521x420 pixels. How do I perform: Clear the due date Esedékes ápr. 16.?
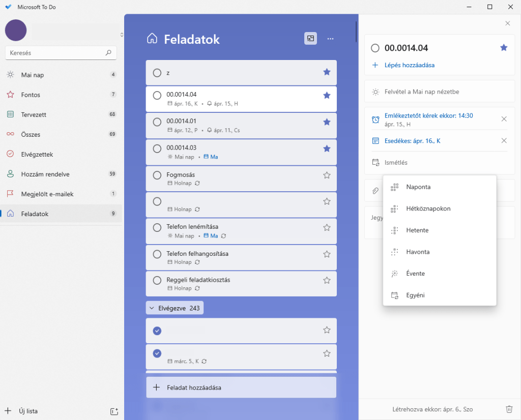click(504, 141)
